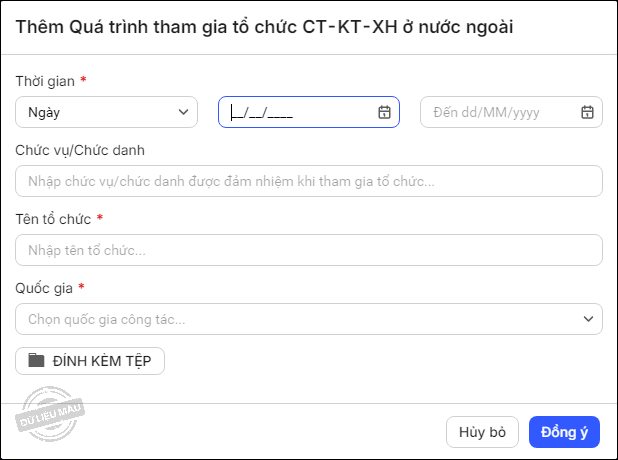The image size is (618, 460).
Task: Open the 'Ngày' time type dropdown
Action: 106,112
